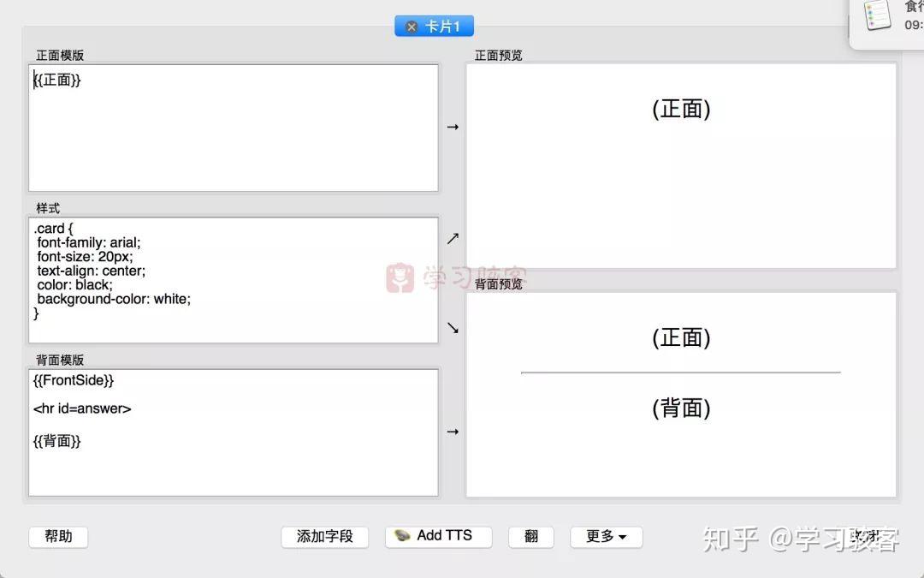Click the notes widget icon at top right

point(877,17)
